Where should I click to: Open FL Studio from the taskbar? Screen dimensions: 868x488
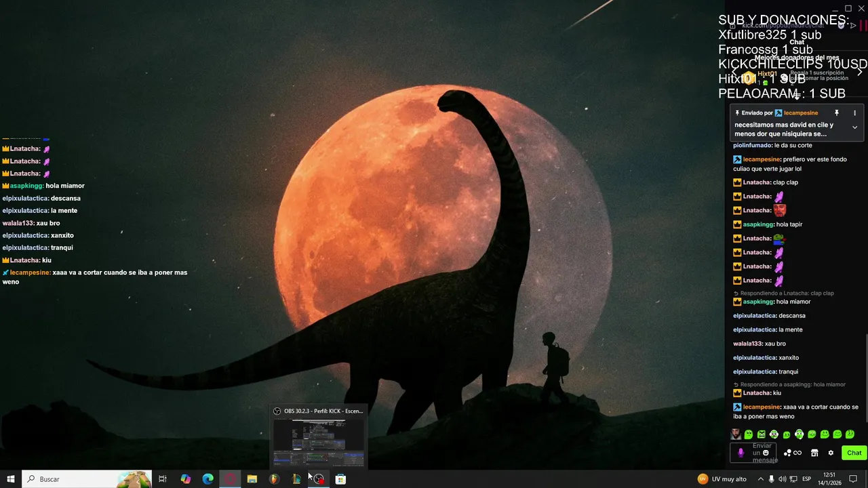[x=274, y=479]
